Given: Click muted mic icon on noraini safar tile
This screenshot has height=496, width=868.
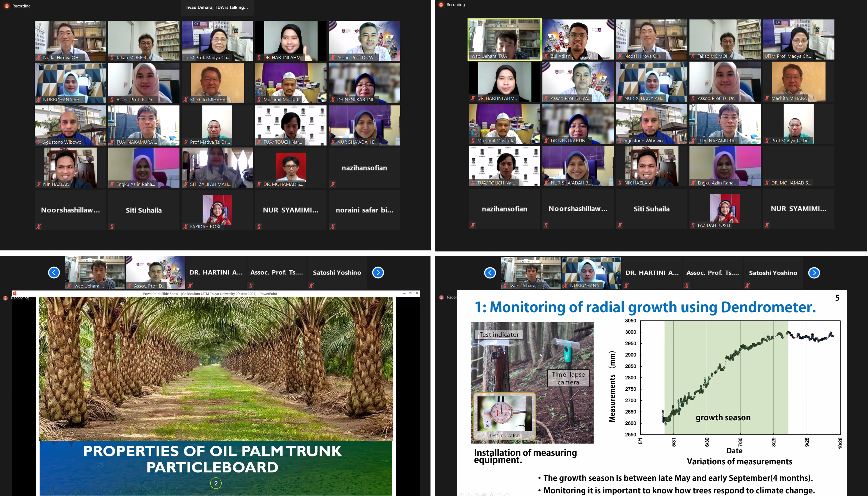Looking at the screenshot, I should [x=333, y=227].
